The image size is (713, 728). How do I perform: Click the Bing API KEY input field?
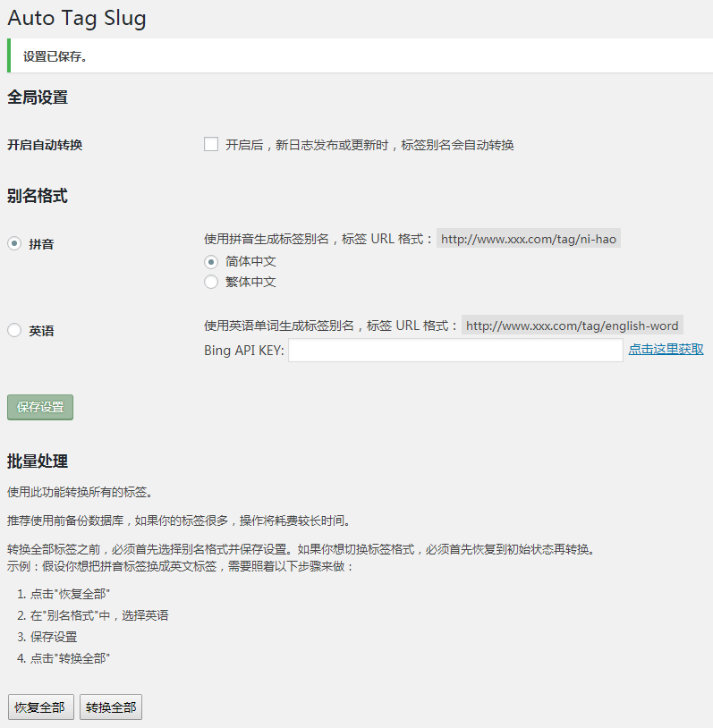pyautogui.click(x=455, y=351)
